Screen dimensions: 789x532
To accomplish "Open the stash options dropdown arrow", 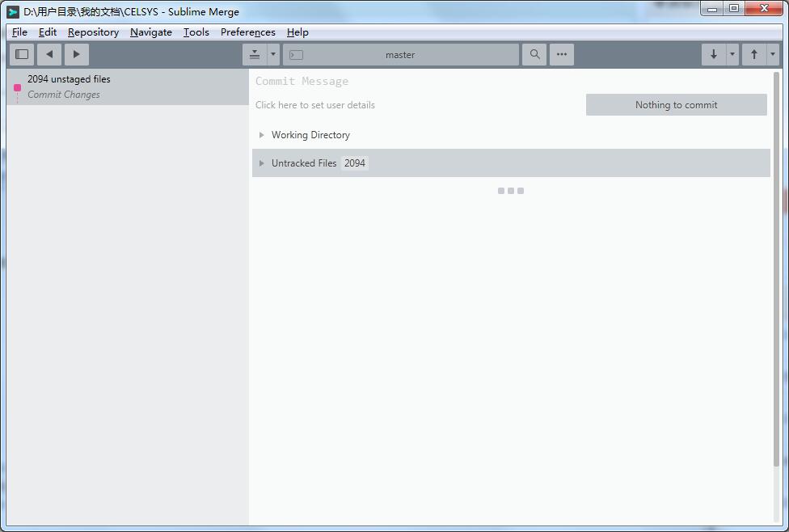I will 273,54.
